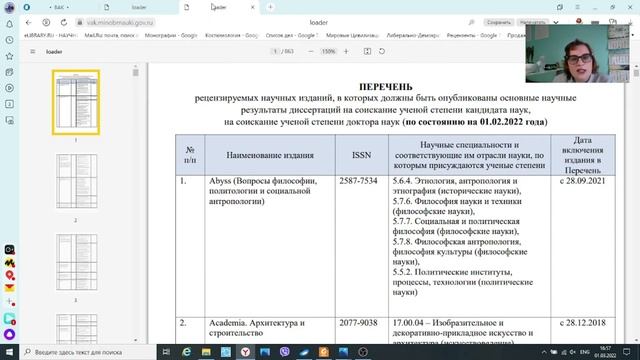The image size is (640, 360).
Task: Open page 2 thumbnail
Action: click(76, 181)
